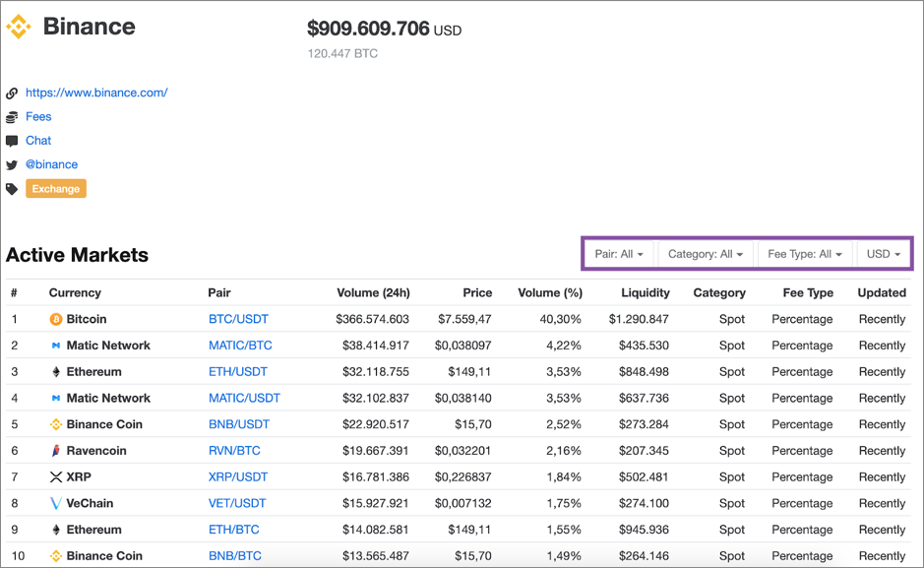This screenshot has width=924, height=568.
Task: Open the ETH/BTC pair link
Action: coord(234,530)
